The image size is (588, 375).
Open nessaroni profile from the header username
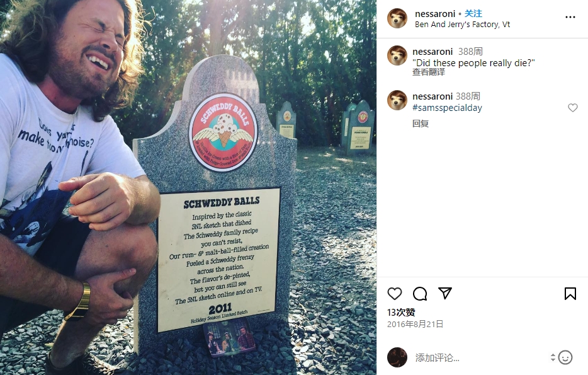click(x=434, y=14)
